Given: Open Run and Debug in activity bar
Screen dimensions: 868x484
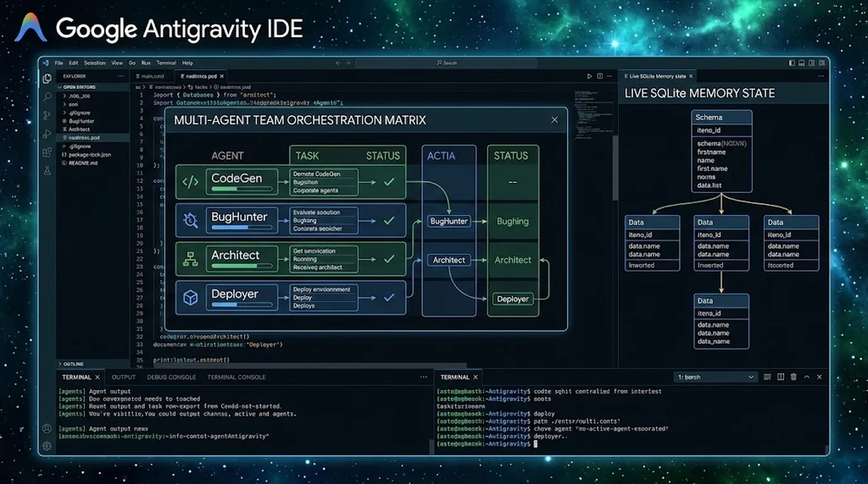Looking at the screenshot, I should pyautogui.click(x=47, y=134).
